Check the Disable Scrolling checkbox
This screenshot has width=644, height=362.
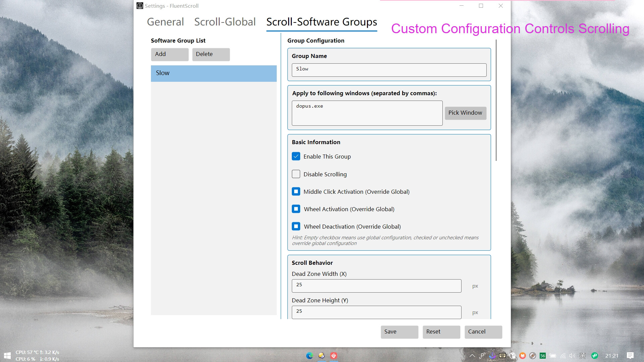(296, 174)
